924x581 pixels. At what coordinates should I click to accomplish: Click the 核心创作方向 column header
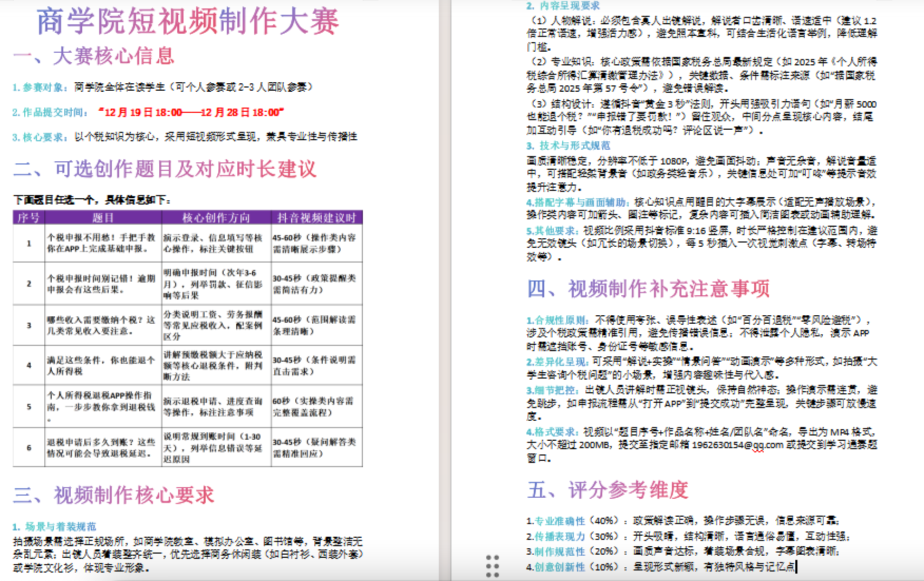pos(216,218)
